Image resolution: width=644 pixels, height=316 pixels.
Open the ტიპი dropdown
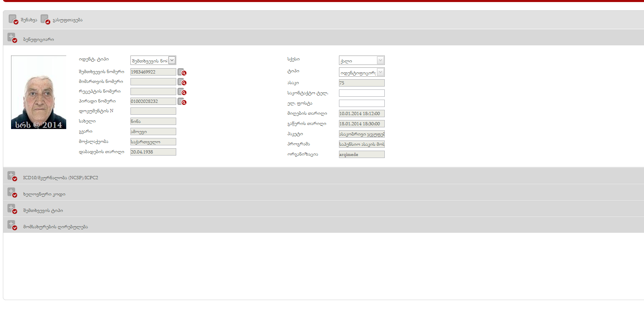(380, 72)
